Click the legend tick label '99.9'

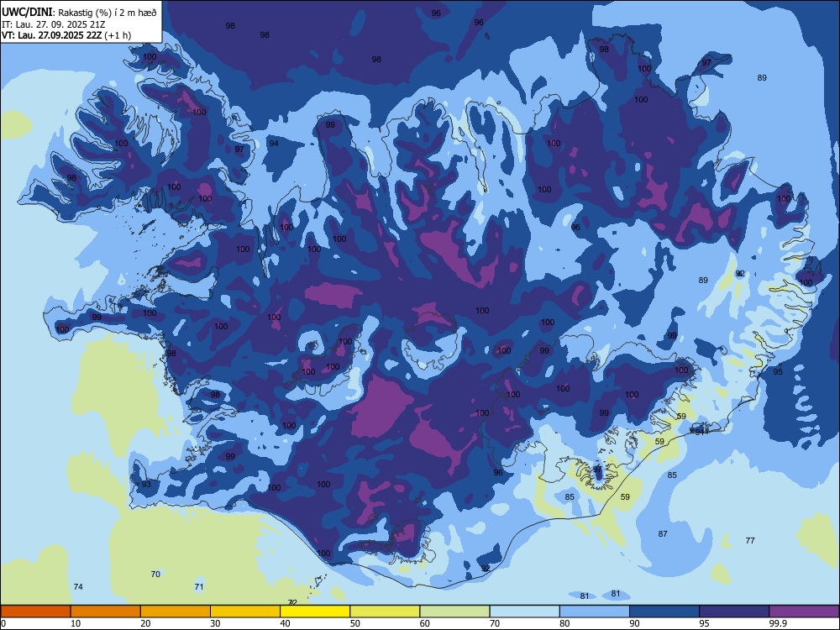777,623
